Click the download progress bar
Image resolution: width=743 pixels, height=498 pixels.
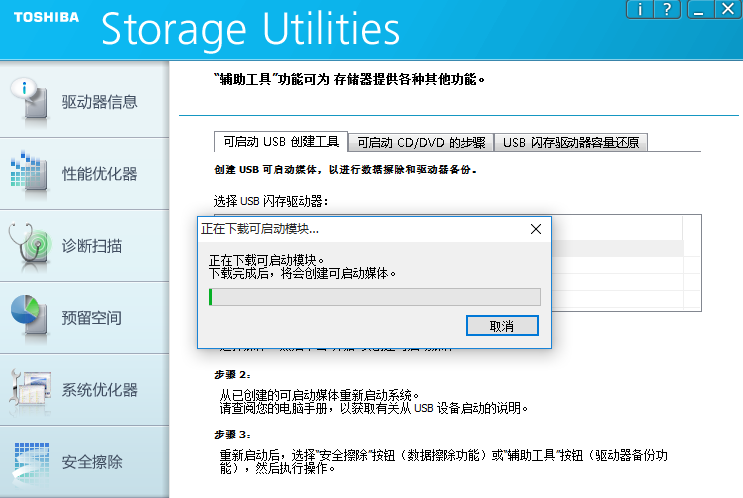[374, 297]
